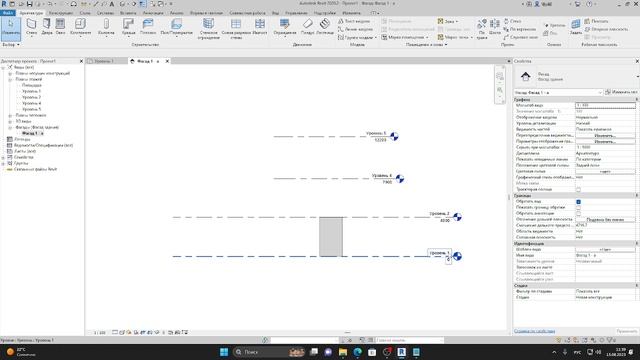Select the Window (Окно) tool
Viewport: 640px width, 360px height.
click(60, 27)
